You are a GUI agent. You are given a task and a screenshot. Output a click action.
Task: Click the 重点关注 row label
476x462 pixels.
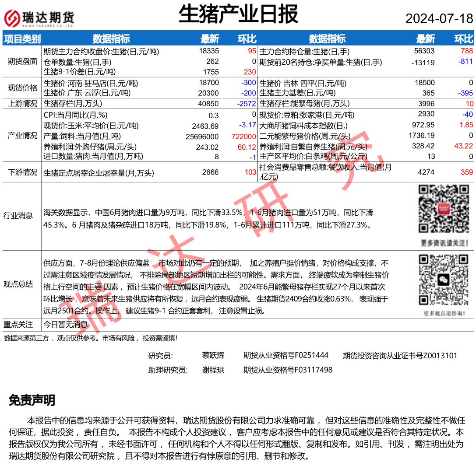(18, 324)
